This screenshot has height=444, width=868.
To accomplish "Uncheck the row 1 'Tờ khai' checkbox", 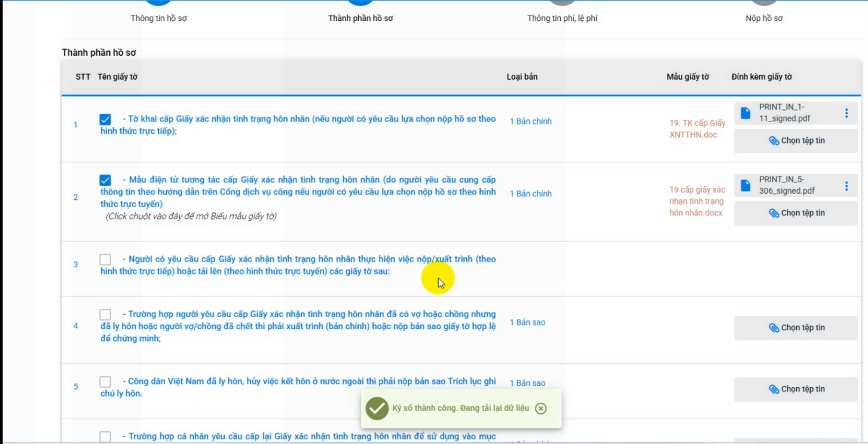I will click(105, 120).
